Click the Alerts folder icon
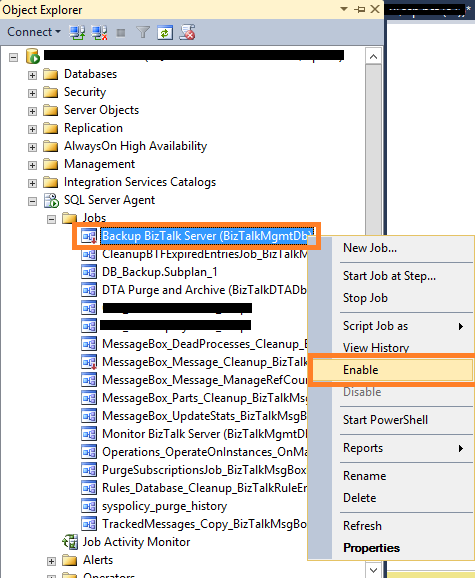The image size is (475, 578). (x=69, y=560)
